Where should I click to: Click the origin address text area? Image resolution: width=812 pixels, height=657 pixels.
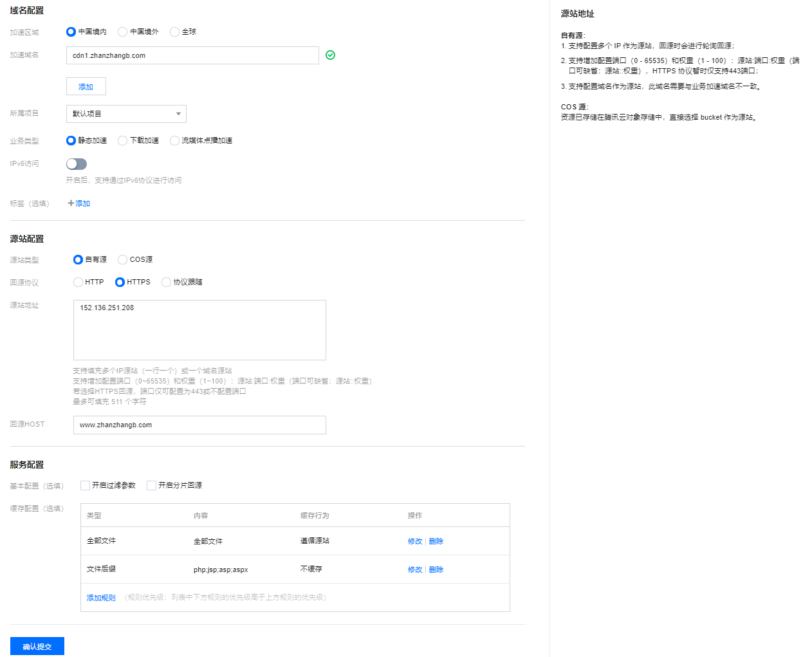coord(199,330)
